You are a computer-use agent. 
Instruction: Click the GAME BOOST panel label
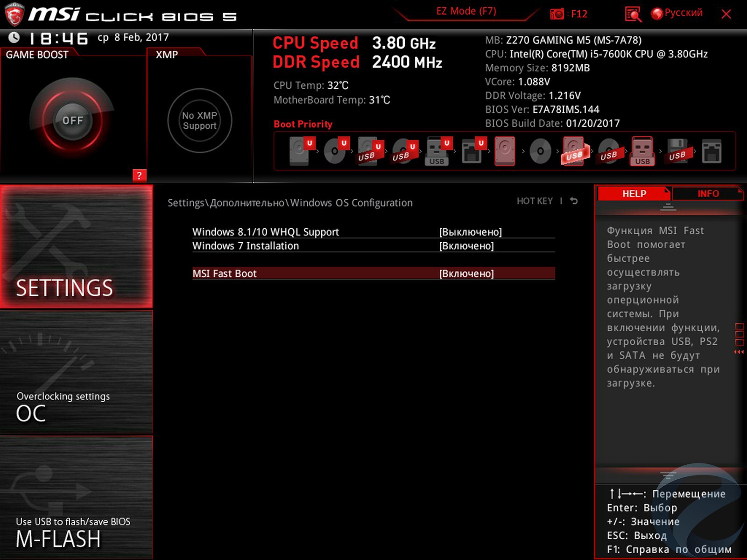37,55
